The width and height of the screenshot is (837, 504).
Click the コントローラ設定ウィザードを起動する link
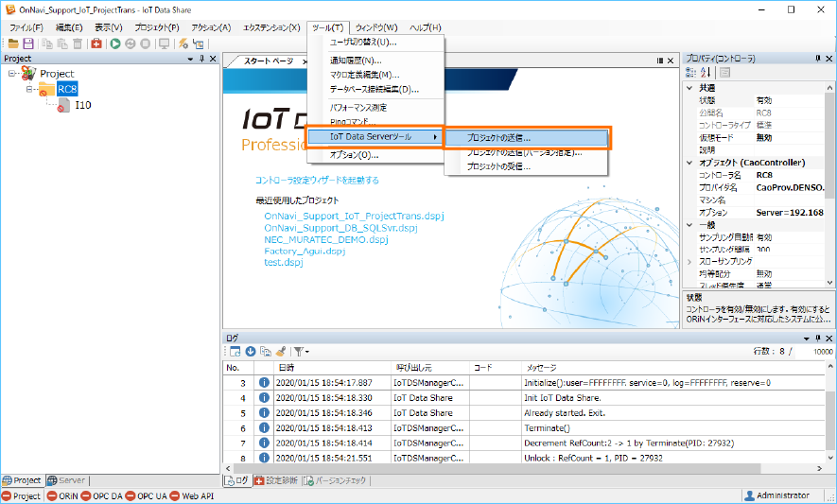coord(317,180)
